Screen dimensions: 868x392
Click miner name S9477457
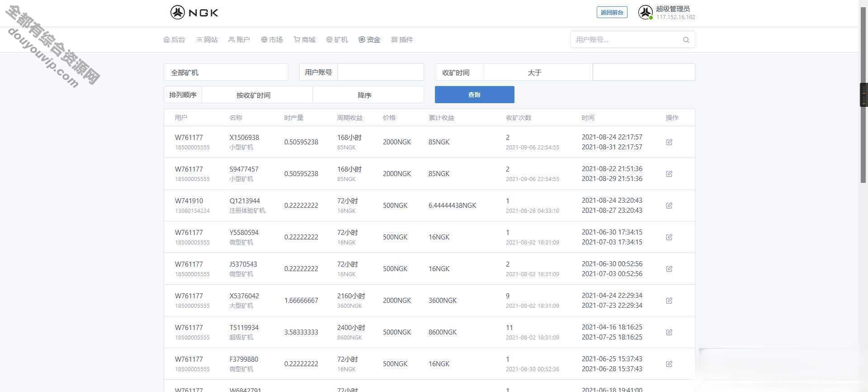click(244, 169)
